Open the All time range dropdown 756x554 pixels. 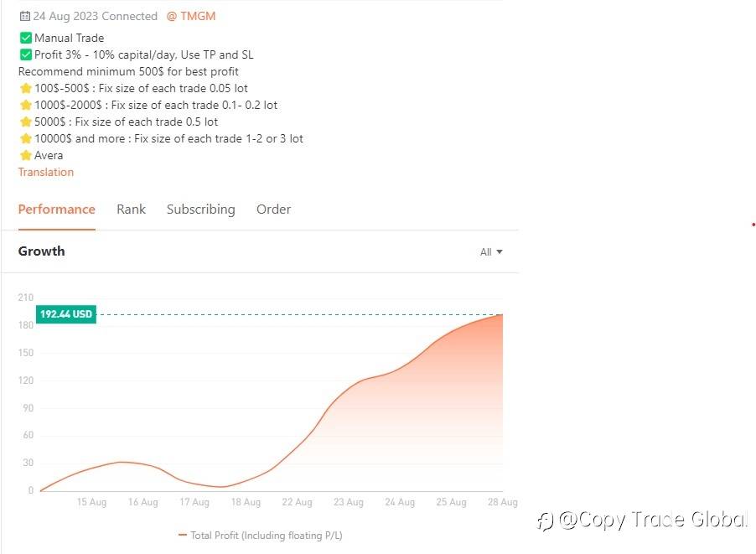(491, 252)
